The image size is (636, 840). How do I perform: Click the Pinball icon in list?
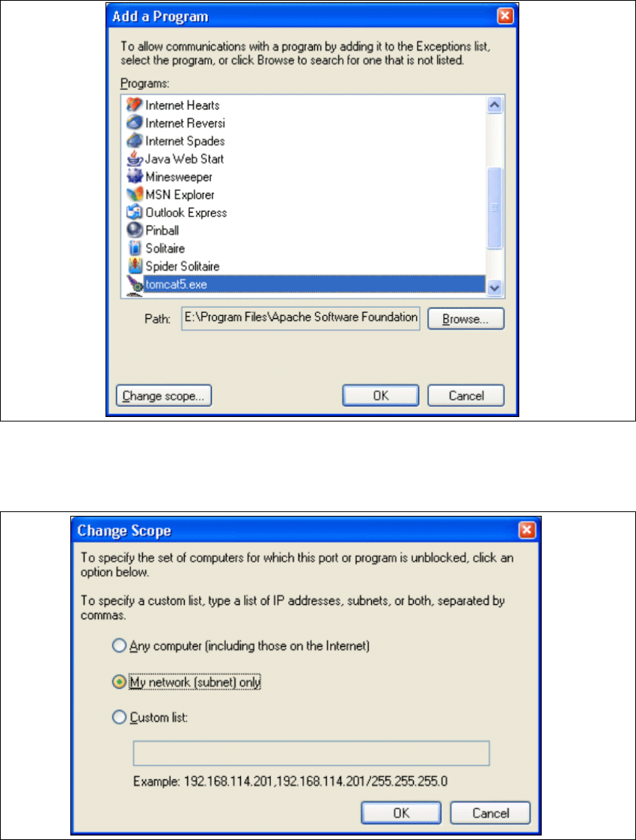click(x=135, y=230)
